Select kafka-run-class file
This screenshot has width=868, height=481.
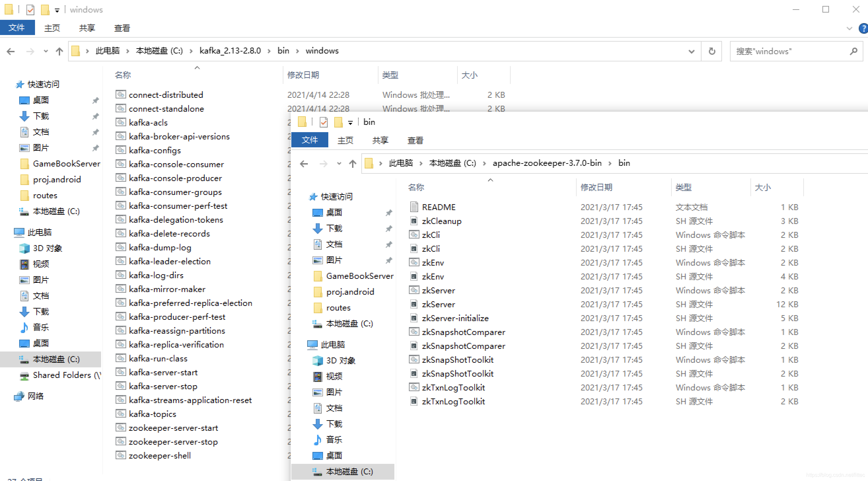click(x=158, y=358)
